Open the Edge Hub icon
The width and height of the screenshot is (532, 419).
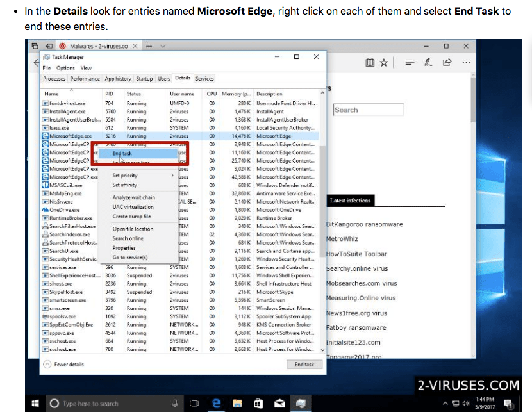(x=410, y=62)
